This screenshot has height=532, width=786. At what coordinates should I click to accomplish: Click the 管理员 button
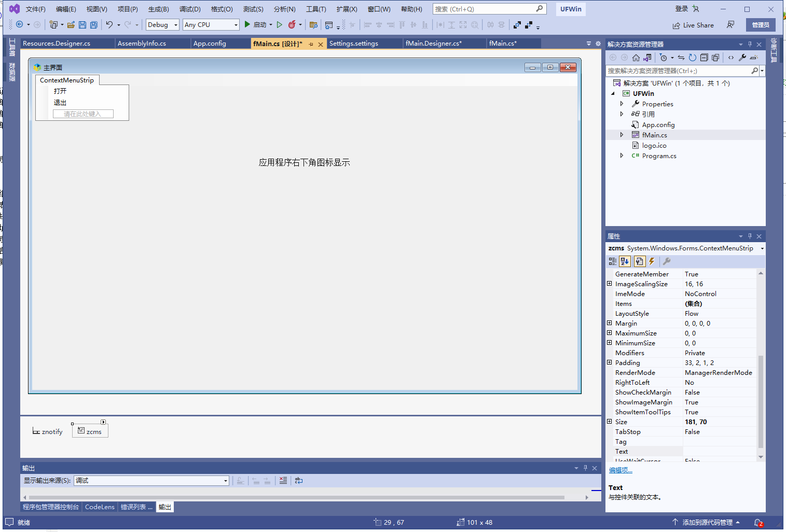click(x=761, y=25)
